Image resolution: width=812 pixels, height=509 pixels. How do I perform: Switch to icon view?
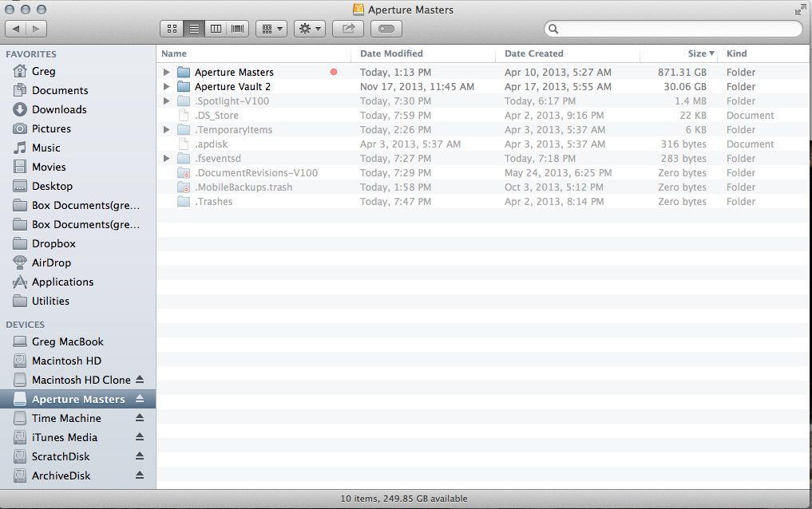click(x=172, y=29)
